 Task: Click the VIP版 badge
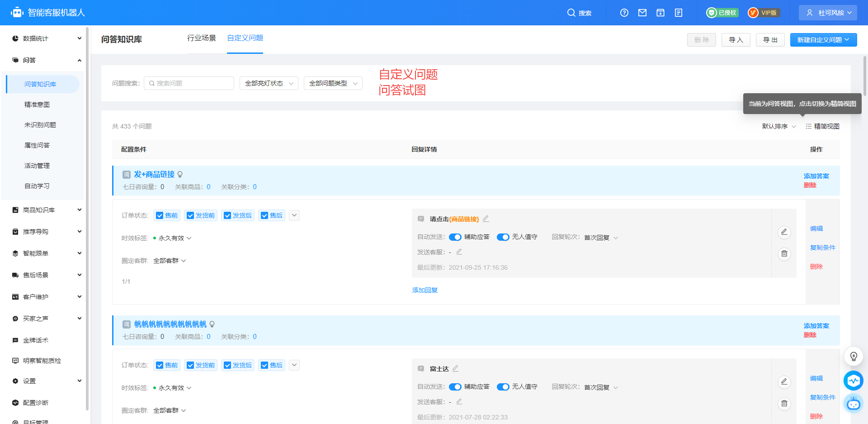tap(763, 13)
